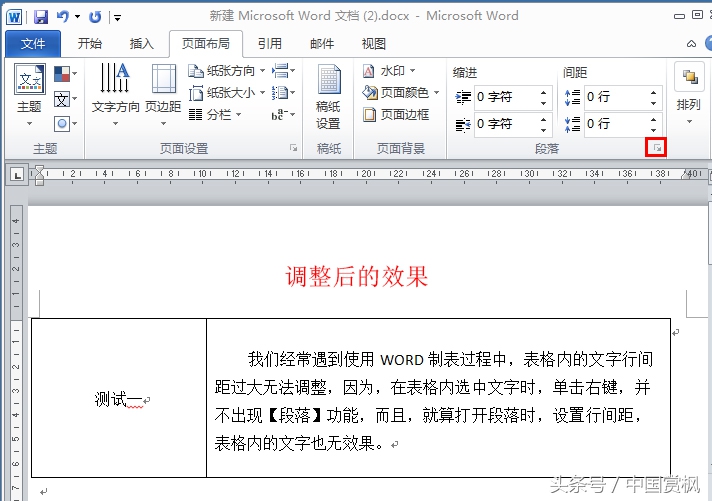This screenshot has width=712, height=501.
Task: Open the 主题 themes gallery
Action: 30,95
